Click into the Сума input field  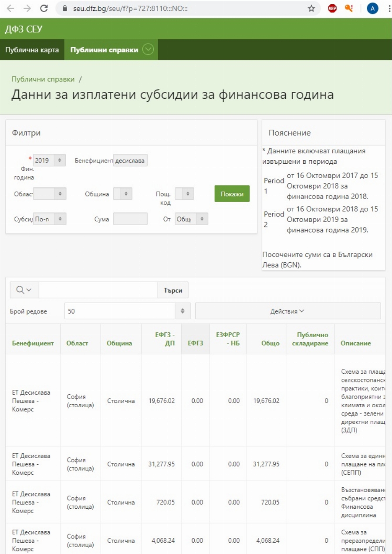130,219
